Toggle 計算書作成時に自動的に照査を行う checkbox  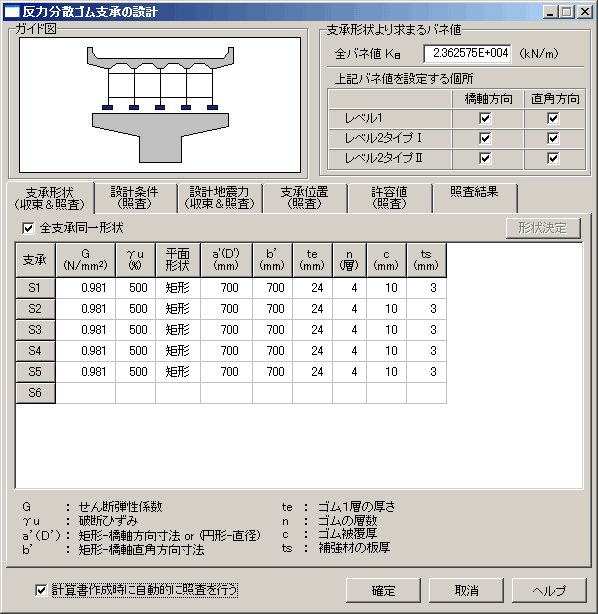coord(41,590)
